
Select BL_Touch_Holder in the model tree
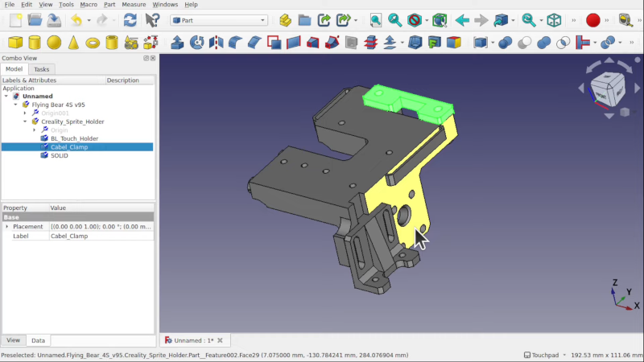(74, 138)
